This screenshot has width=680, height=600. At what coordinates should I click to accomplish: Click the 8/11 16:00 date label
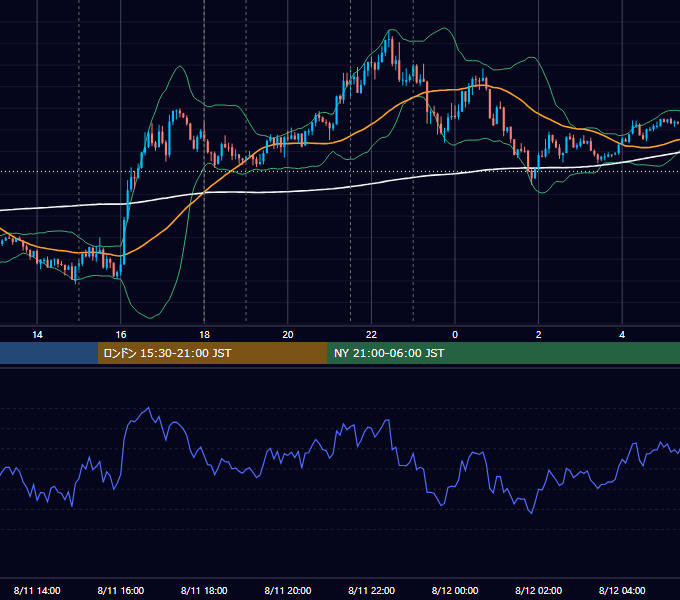tap(121, 590)
